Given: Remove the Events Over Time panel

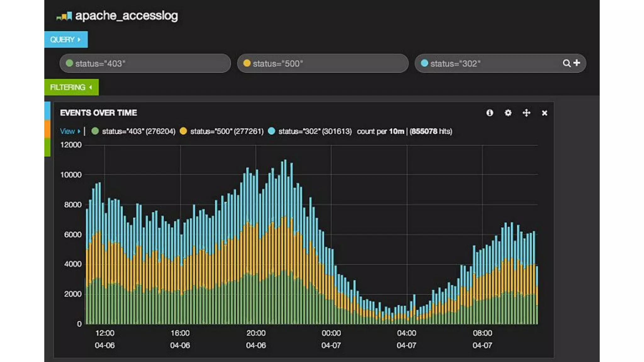Looking at the screenshot, I should (545, 113).
